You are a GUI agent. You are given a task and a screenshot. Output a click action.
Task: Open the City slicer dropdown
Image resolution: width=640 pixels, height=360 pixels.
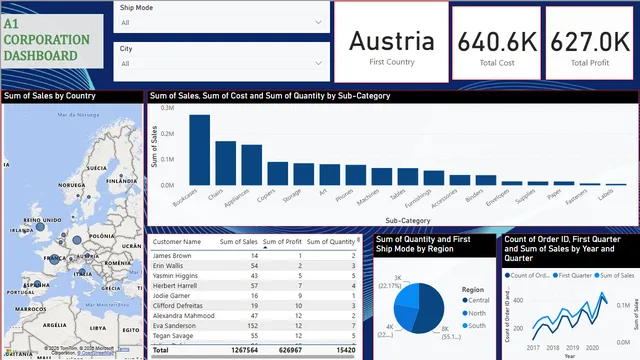point(222,63)
